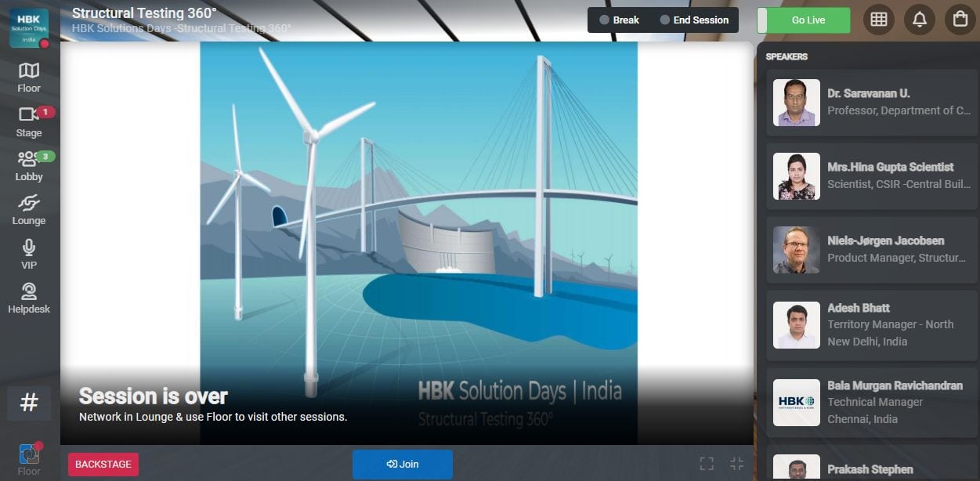Open the shopping bag icon
The height and width of the screenshot is (481, 980).
960,20
